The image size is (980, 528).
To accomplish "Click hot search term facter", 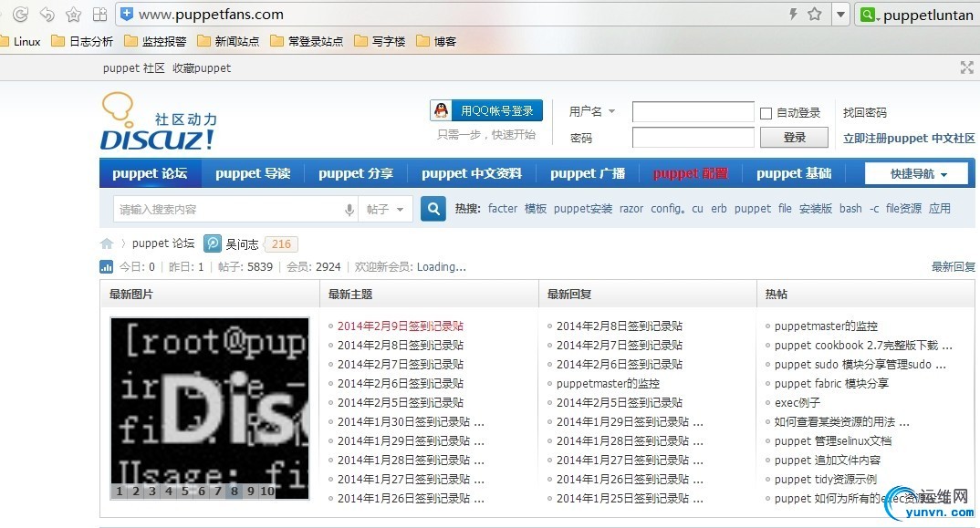I will tap(503, 209).
